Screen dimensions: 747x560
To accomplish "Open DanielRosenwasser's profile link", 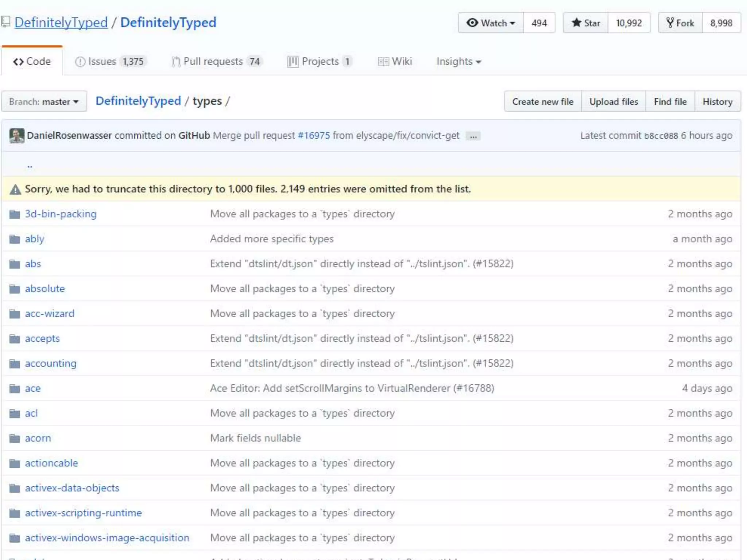I will pyautogui.click(x=69, y=135).
